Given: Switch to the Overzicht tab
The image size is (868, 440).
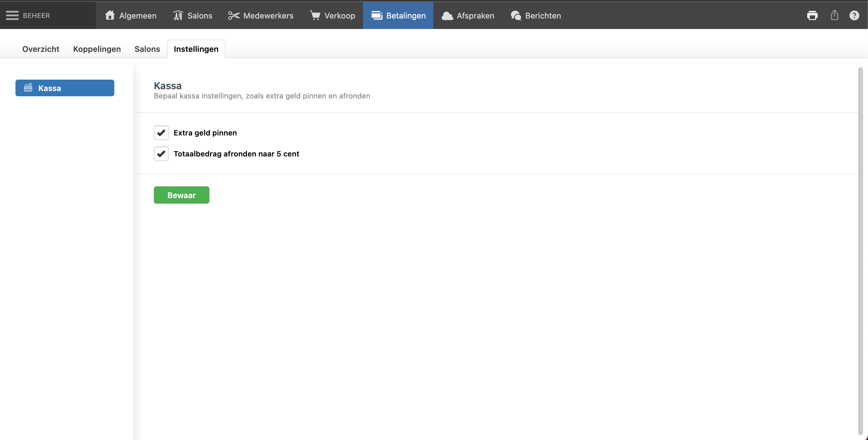Looking at the screenshot, I should (x=41, y=49).
